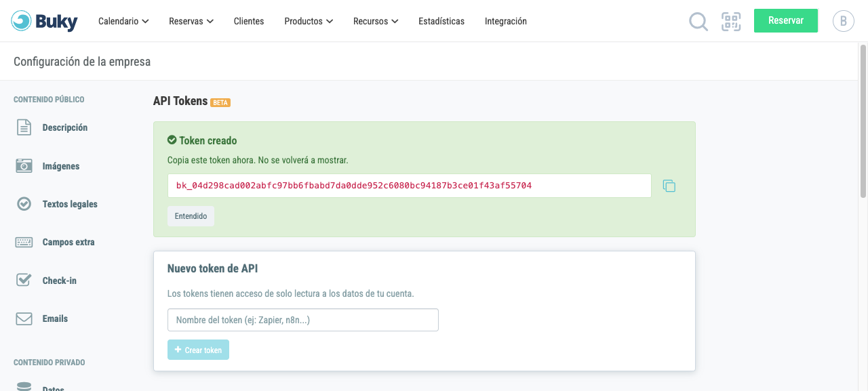Image resolution: width=868 pixels, height=391 pixels.
Task: Click the Imágenes camera icon
Action: [24, 165]
